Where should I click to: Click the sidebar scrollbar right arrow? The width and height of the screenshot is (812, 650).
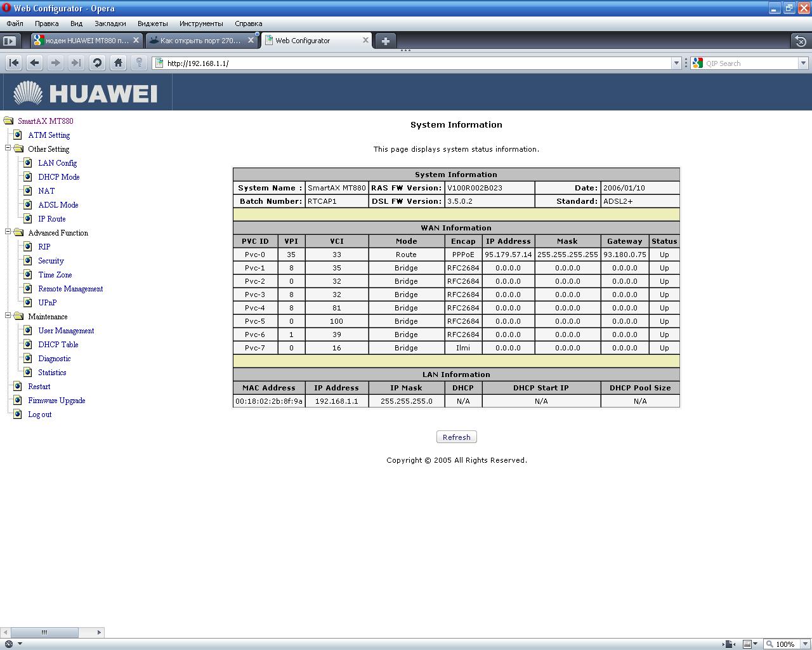click(99, 632)
